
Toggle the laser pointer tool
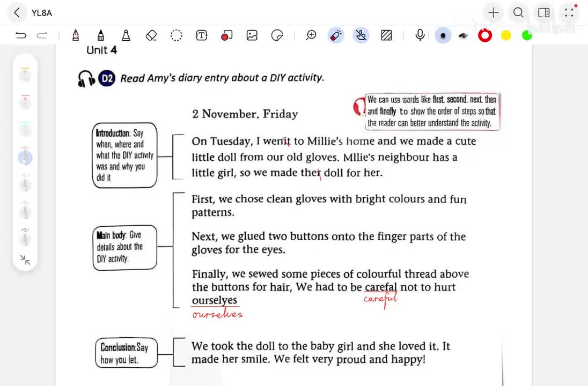pyautogui.click(x=336, y=35)
